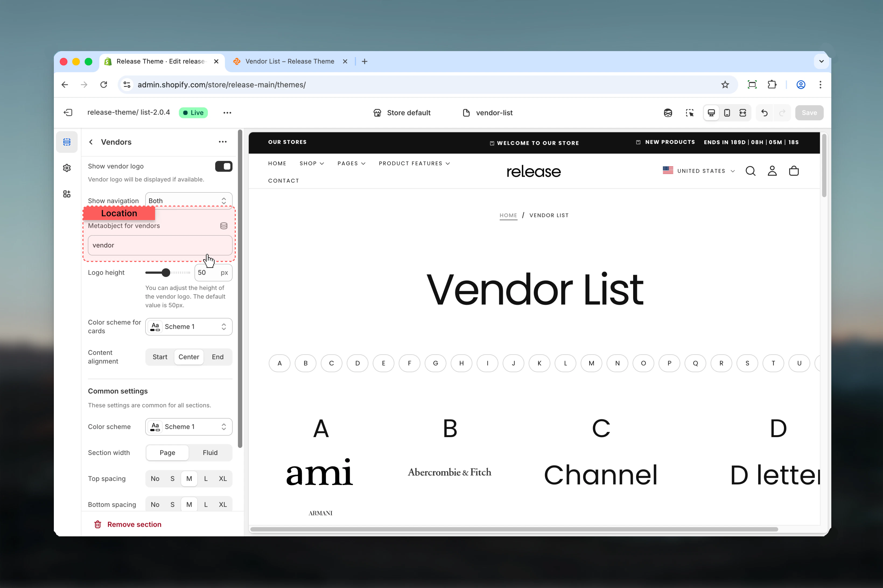Switch to desktop preview
Image resolution: width=883 pixels, height=588 pixels.
[x=711, y=113]
